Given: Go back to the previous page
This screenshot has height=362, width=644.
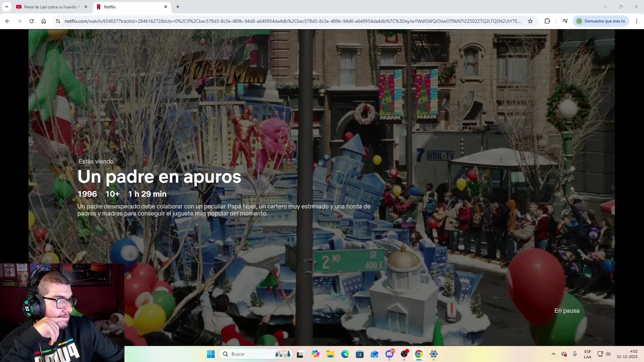Looking at the screenshot, I should [7, 21].
